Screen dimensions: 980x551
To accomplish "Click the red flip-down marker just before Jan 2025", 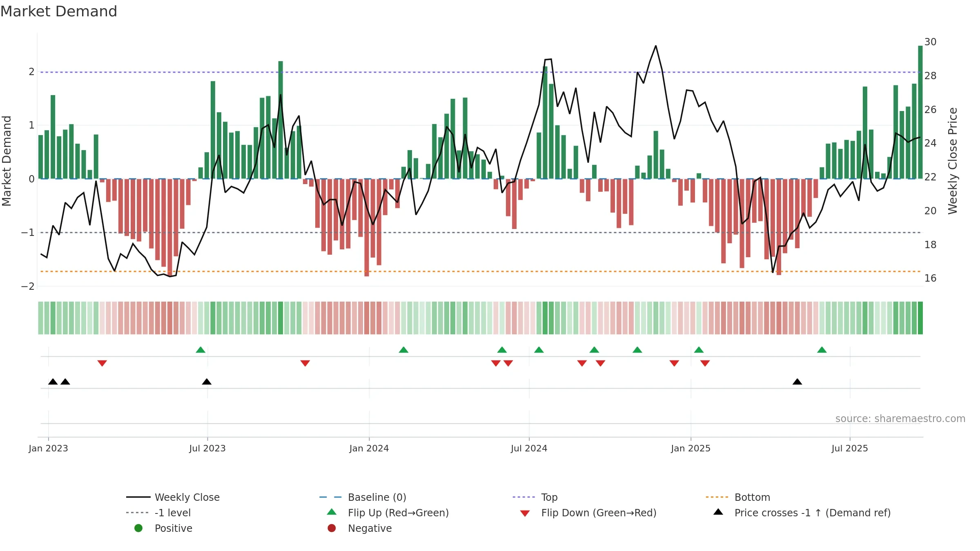I will pos(674,363).
